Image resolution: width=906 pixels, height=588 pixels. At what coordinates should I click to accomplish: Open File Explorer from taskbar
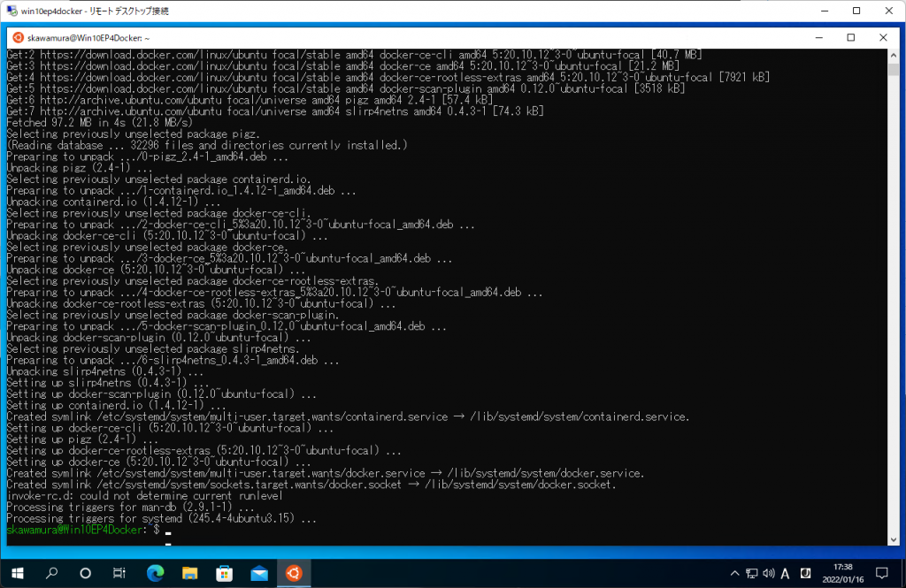189,573
